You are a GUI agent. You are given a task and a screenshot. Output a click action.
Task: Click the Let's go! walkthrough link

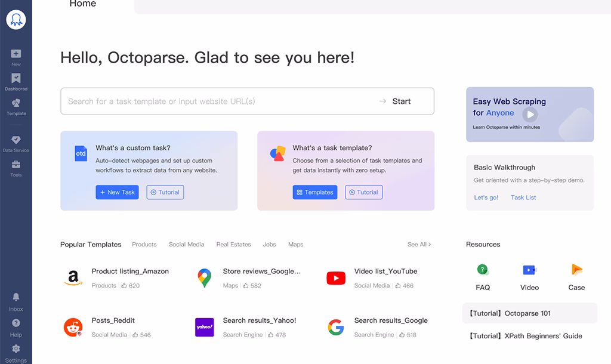(486, 198)
